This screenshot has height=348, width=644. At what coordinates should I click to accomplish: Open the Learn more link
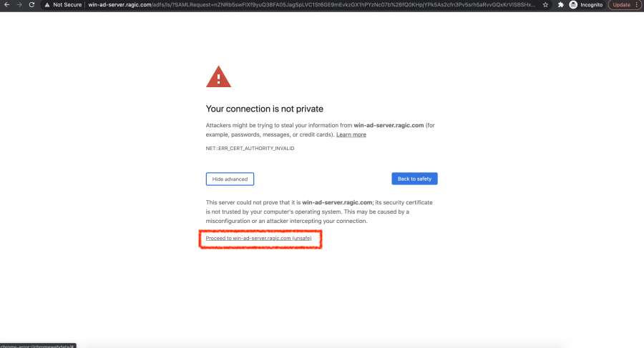tap(351, 134)
